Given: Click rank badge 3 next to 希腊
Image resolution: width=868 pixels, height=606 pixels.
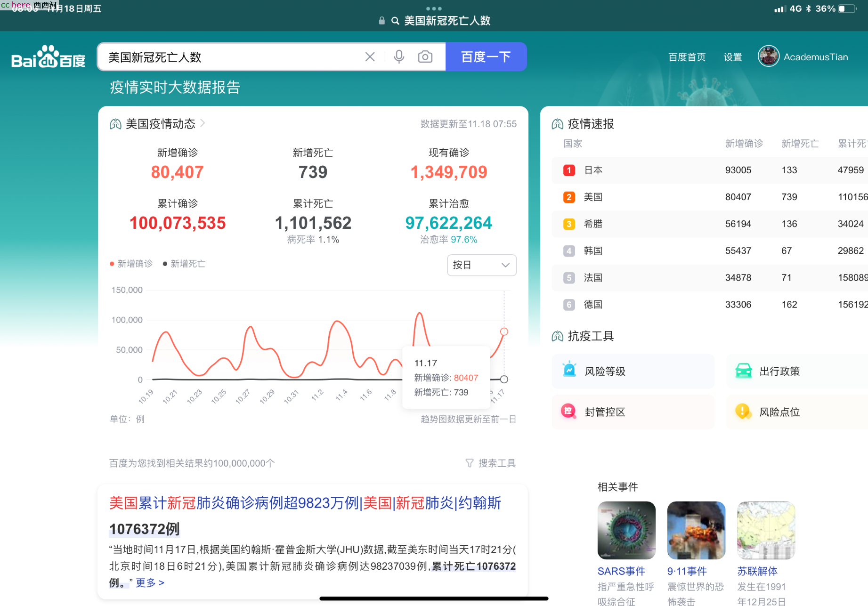Looking at the screenshot, I should (x=569, y=224).
